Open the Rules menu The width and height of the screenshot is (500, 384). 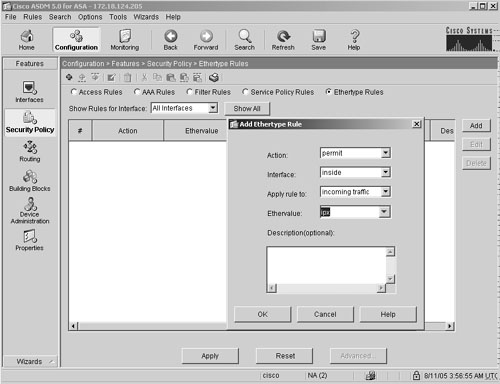[x=33, y=17]
